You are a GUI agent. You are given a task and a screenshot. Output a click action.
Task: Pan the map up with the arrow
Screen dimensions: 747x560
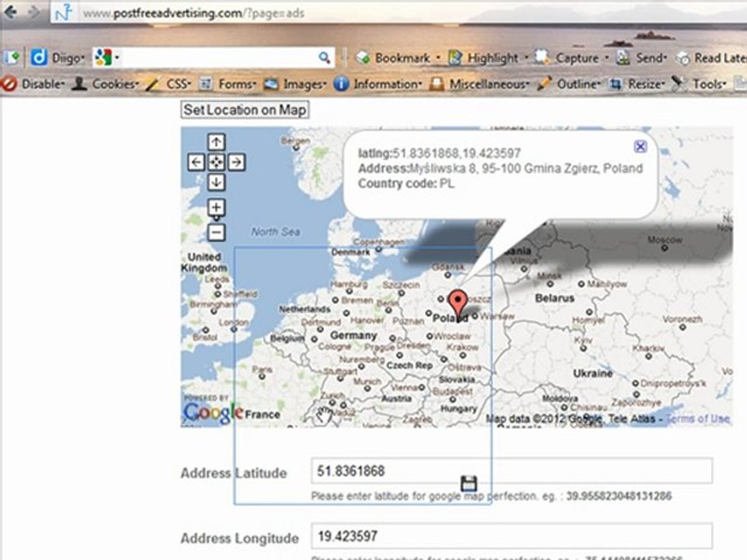(x=216, y=142)
